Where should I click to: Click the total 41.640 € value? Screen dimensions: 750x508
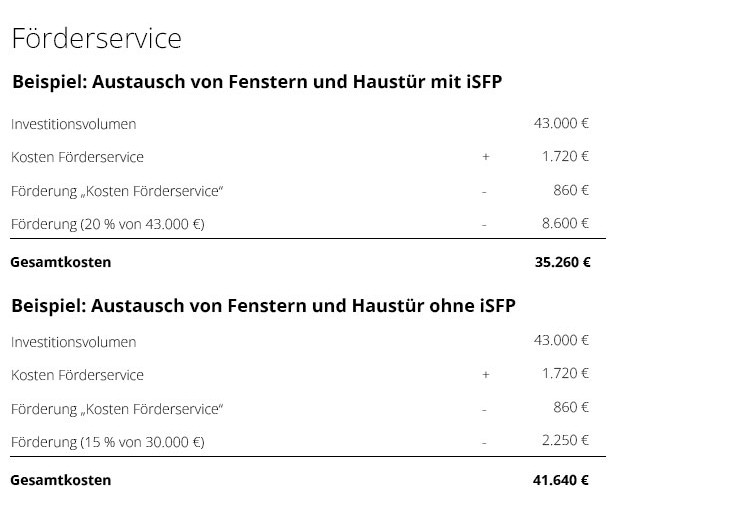[560, 480]
